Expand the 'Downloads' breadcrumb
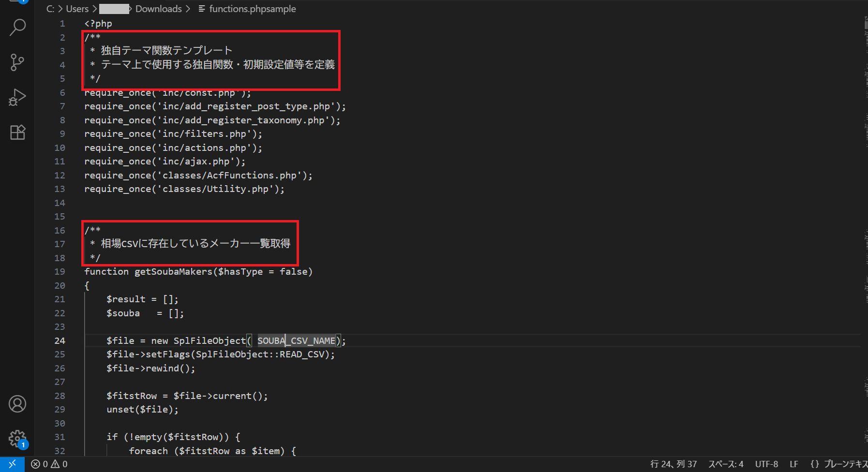This screenshot has width=868, height=472. pos(158,9)
